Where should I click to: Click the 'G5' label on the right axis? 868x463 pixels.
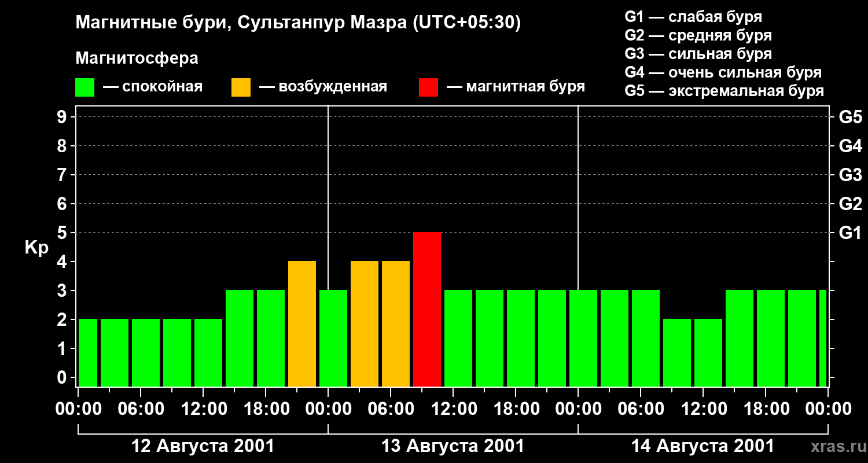[x=850, y=117]
